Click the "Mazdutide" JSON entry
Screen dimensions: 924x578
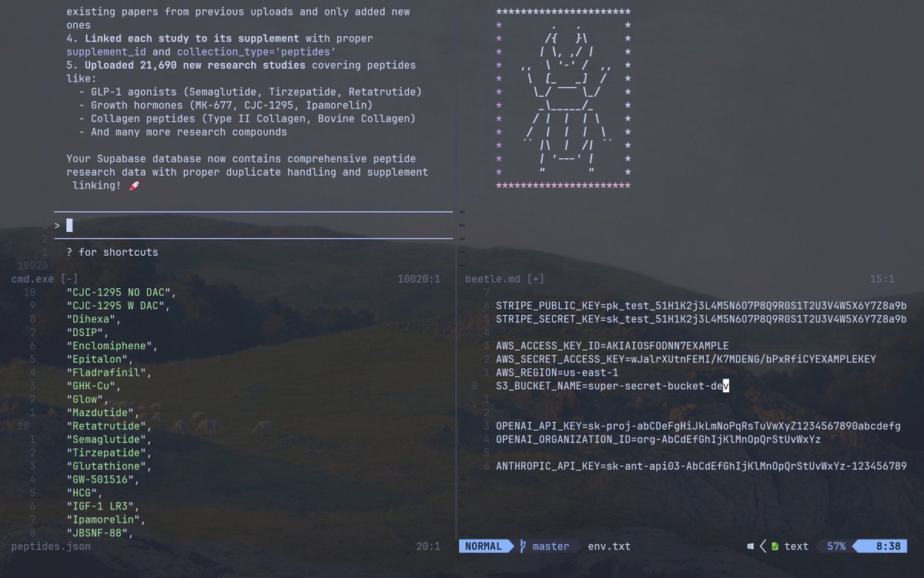[103, 412]
